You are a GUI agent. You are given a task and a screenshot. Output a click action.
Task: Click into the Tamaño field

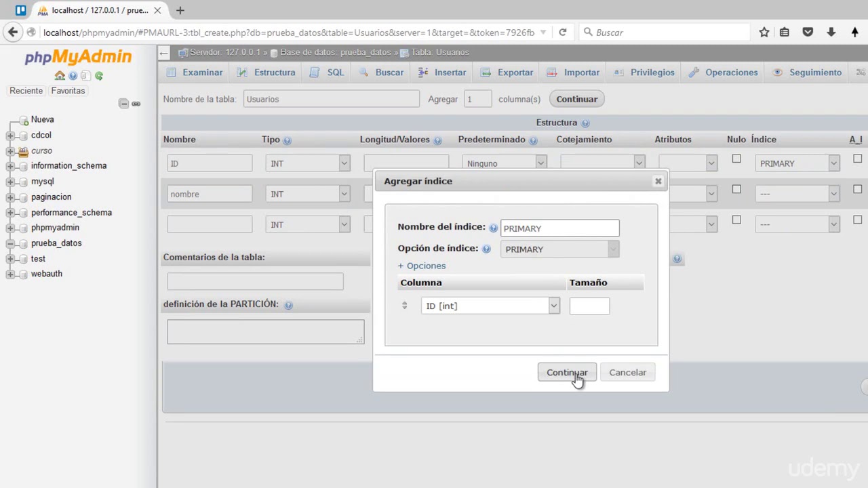coord(589,306)
